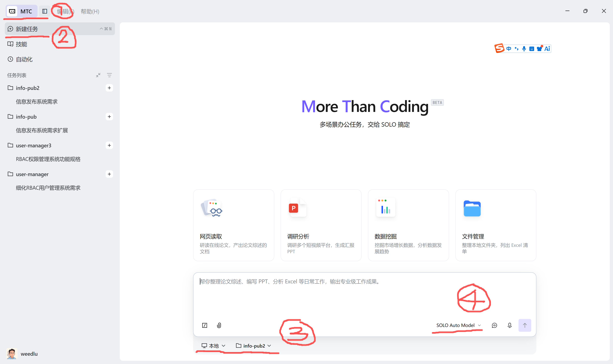613x364 pixels.
Task: Open task 细化RBAC用户管理系统需求
Action: 48,188
